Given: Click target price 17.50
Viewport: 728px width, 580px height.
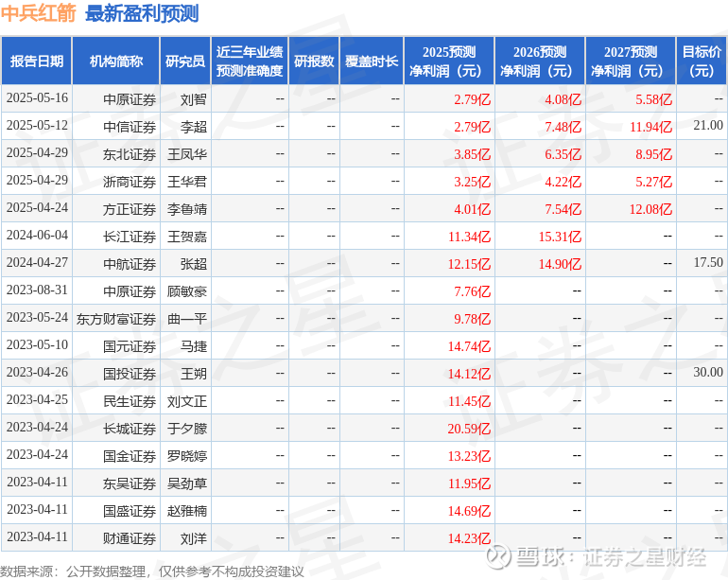Looking at the screenshot, I should click(x=708, y=262).
